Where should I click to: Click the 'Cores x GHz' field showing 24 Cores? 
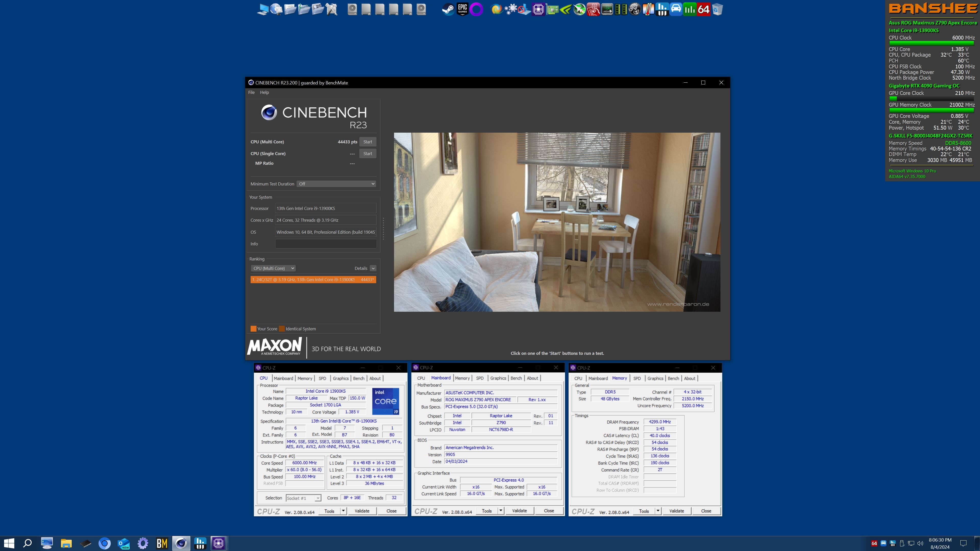pos(326,220)
